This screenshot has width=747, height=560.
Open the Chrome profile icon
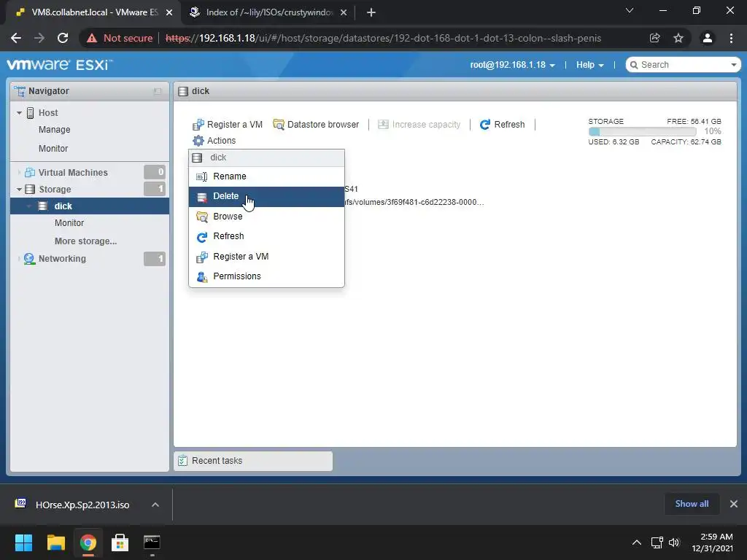(708, 38)
